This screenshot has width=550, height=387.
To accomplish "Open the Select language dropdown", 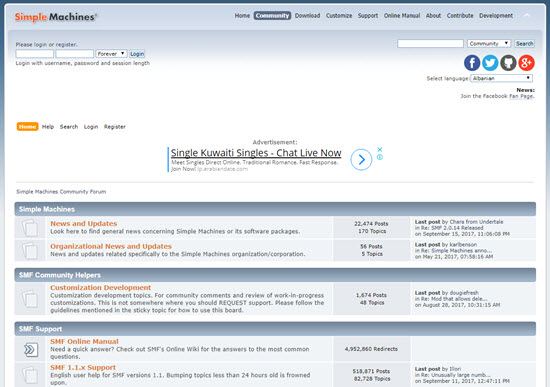I will (501, 78).
